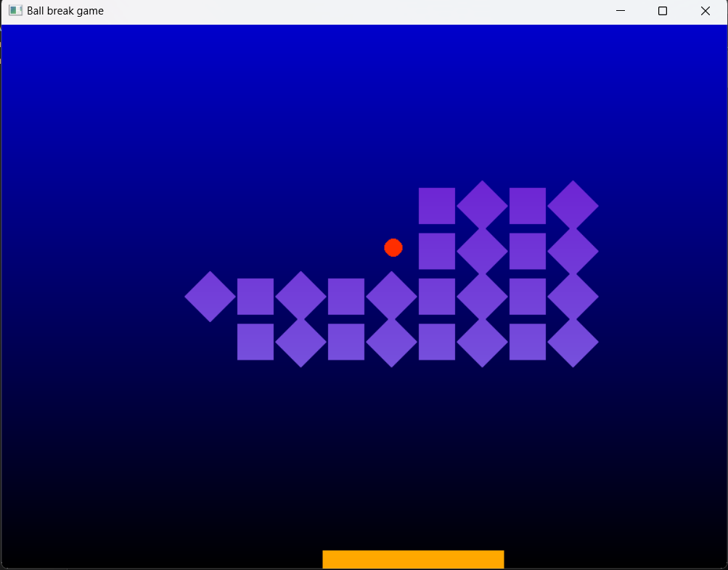Click the square brick in the top row
The height and width of the screenshot is (570, 728).
[529, 205]
